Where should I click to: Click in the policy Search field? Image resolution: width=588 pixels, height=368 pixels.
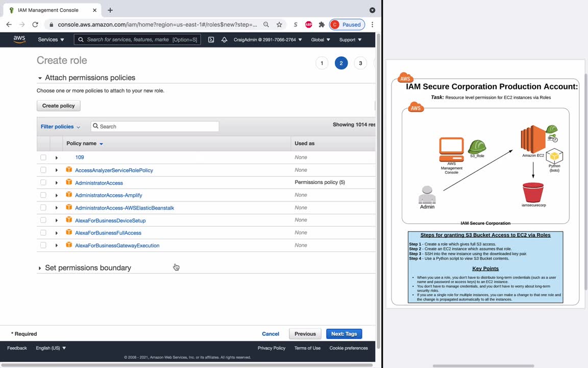click(x=155, y=127)
